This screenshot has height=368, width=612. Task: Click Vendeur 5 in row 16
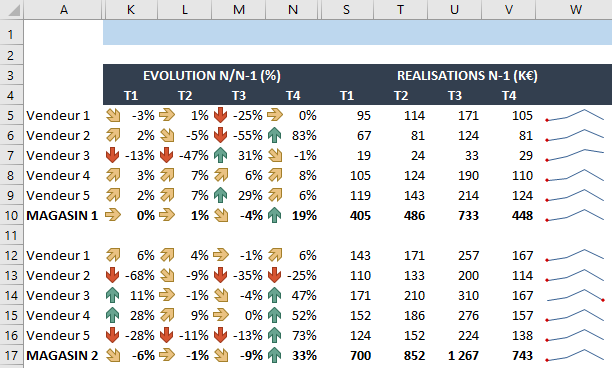coord(58,335)
